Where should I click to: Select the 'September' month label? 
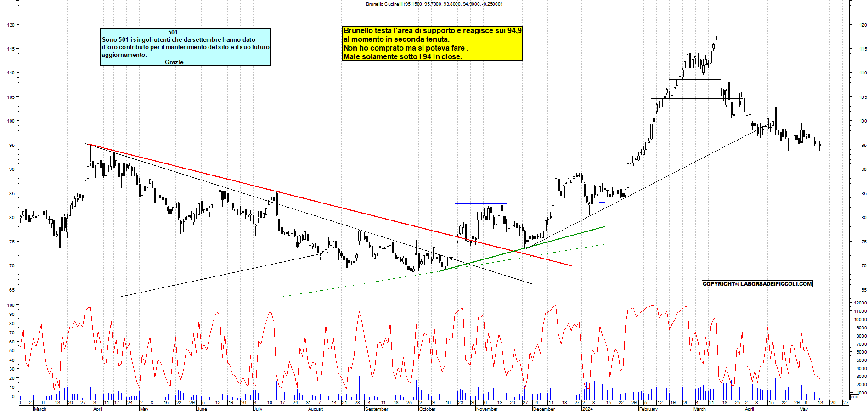(x=377, y=409)
